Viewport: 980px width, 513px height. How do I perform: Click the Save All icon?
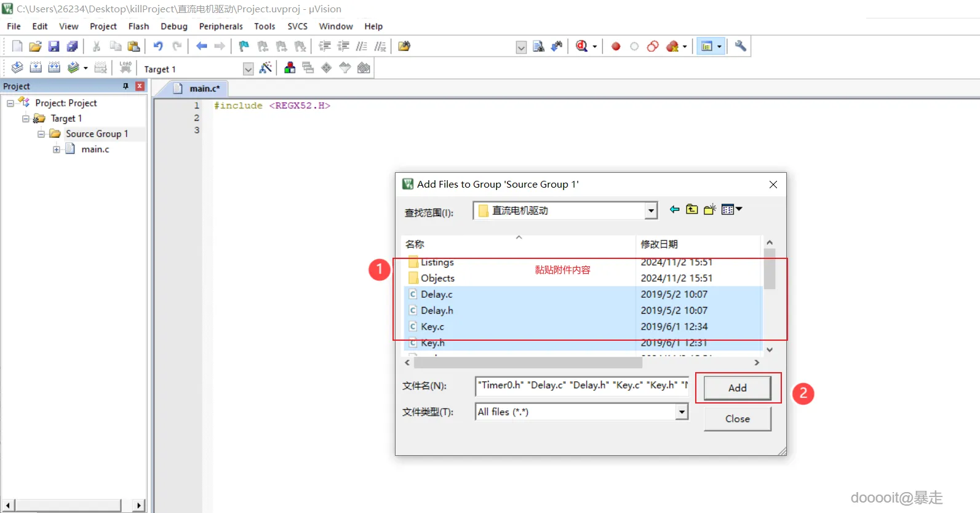(x=72, y=46)
